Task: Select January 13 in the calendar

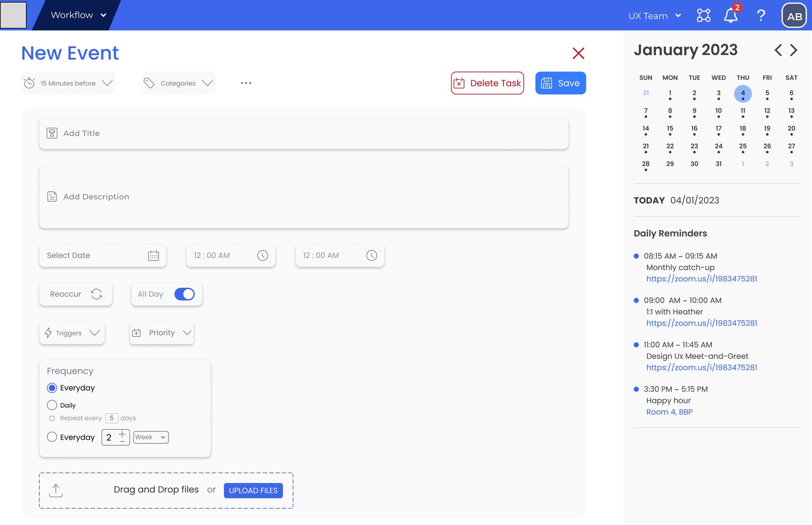Action: pyautogui.click(x=791, y=111)
